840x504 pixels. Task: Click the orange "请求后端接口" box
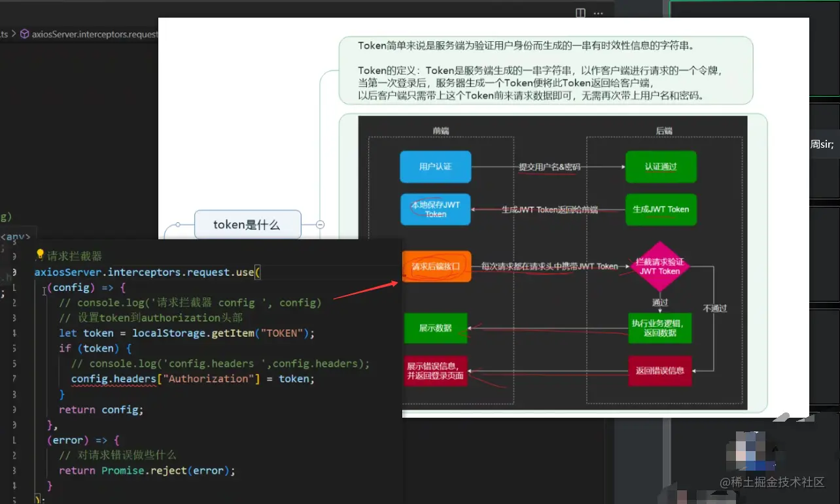(436, 267)
